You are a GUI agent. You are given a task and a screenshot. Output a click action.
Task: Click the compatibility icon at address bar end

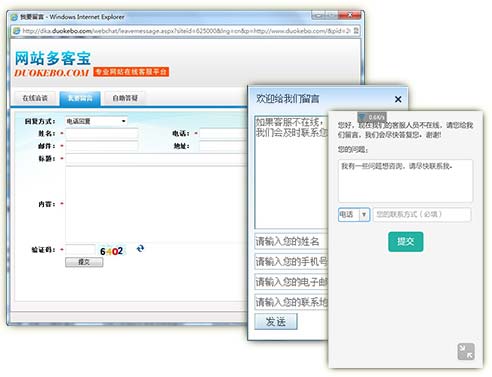coord(356,31)
